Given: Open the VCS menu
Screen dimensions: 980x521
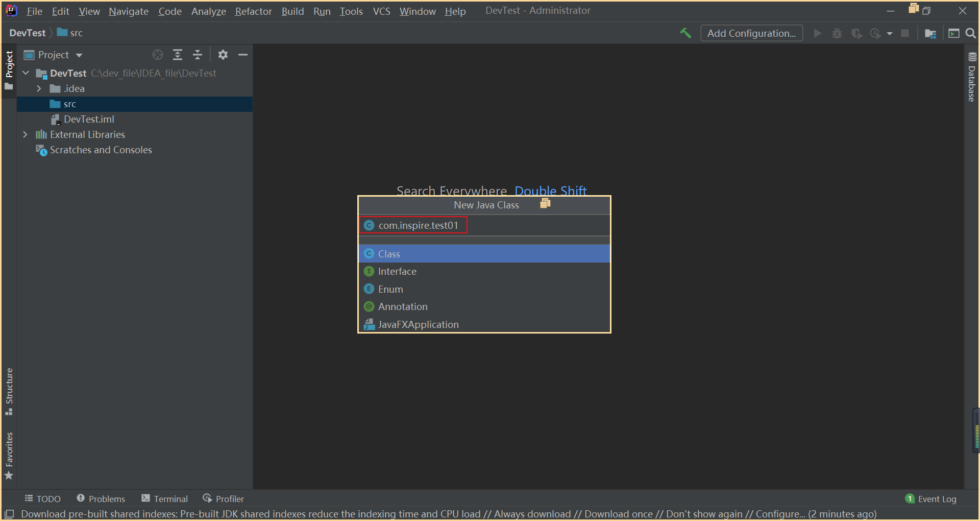Looking at the screenshot, I should (x=382, y=11).
